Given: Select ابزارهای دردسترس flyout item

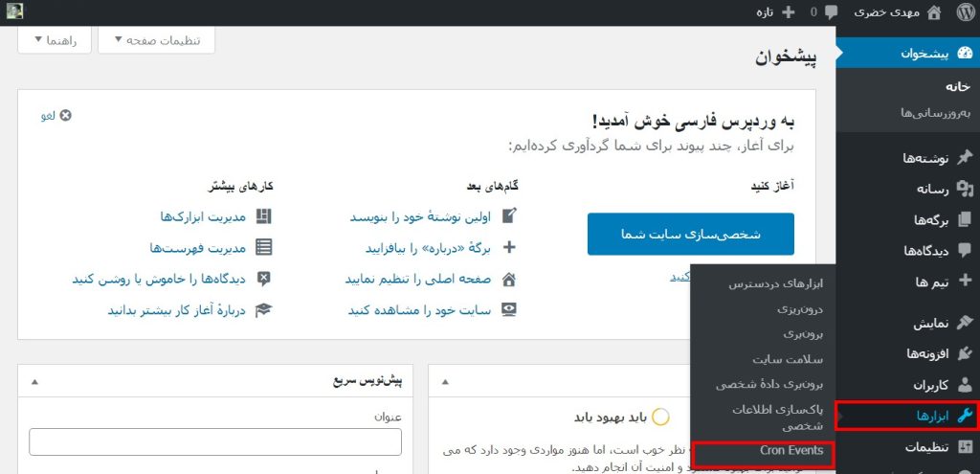Looking at the screenshot, I should [x=775, y=283].
